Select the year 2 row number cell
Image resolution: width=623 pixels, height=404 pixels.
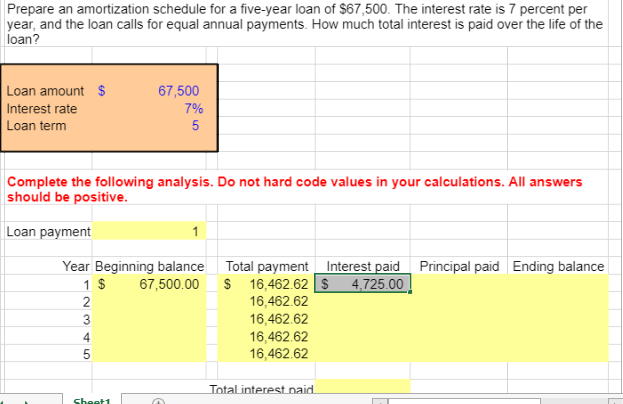[48, 302]
